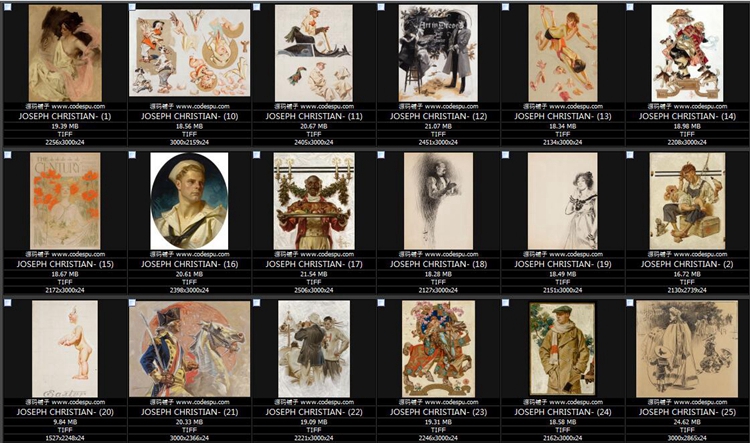Click the filename label JOSEPH CHRISTIAN- (25)
750x443 pixels.
(687, 412)
